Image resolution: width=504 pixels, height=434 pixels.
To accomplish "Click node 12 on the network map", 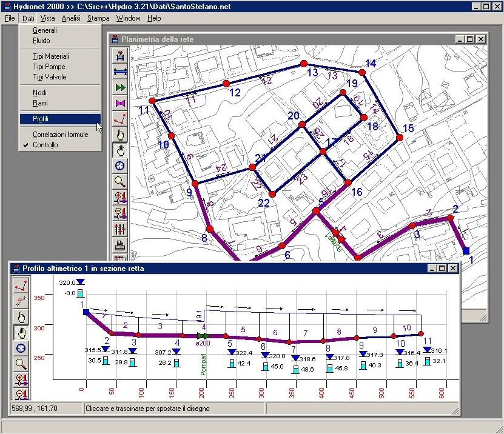I will click(x=226, y=84).
